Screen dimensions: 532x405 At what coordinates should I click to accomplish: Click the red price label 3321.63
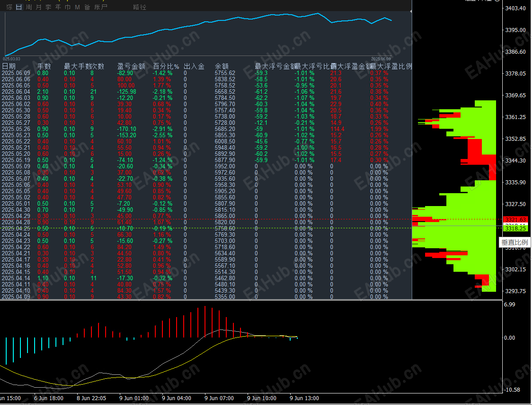pyautogui.click(x=516, y=220)
